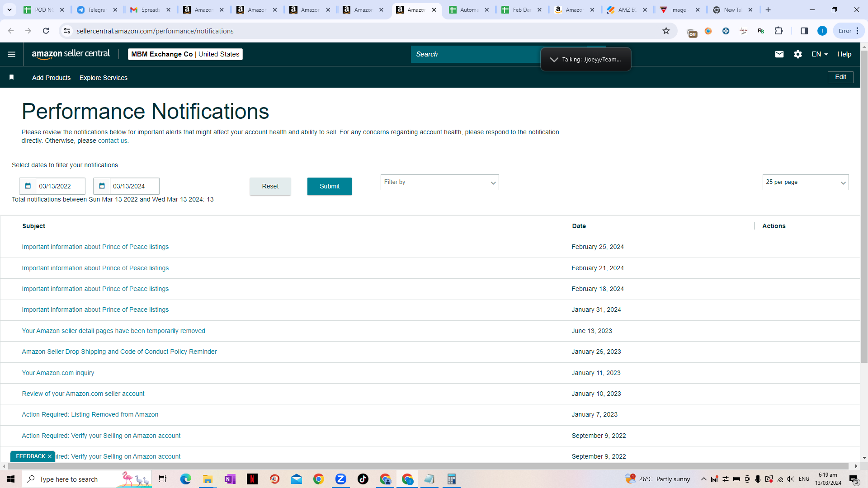Image resolution: width=868 pixels, height=488 pixels.
Task: Switch to the Gmail Spreadsheet tab
Action: (x=150, y=9)
